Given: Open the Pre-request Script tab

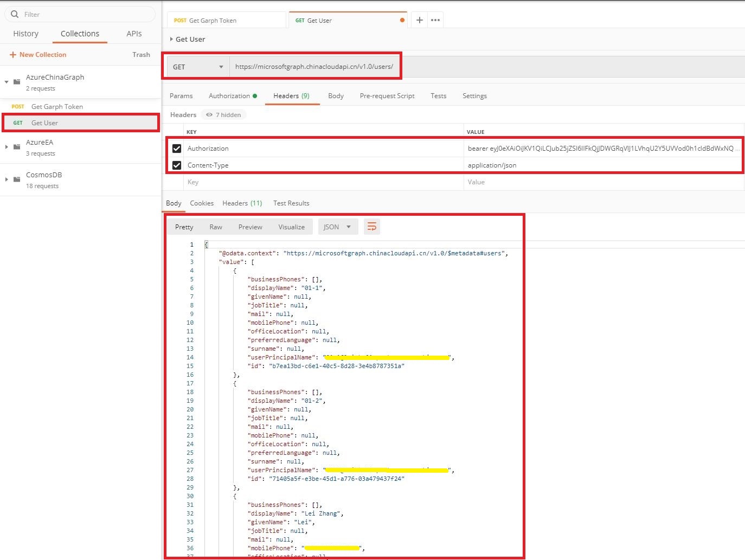Looking at the screenshot, I should (x=387, y=96).
